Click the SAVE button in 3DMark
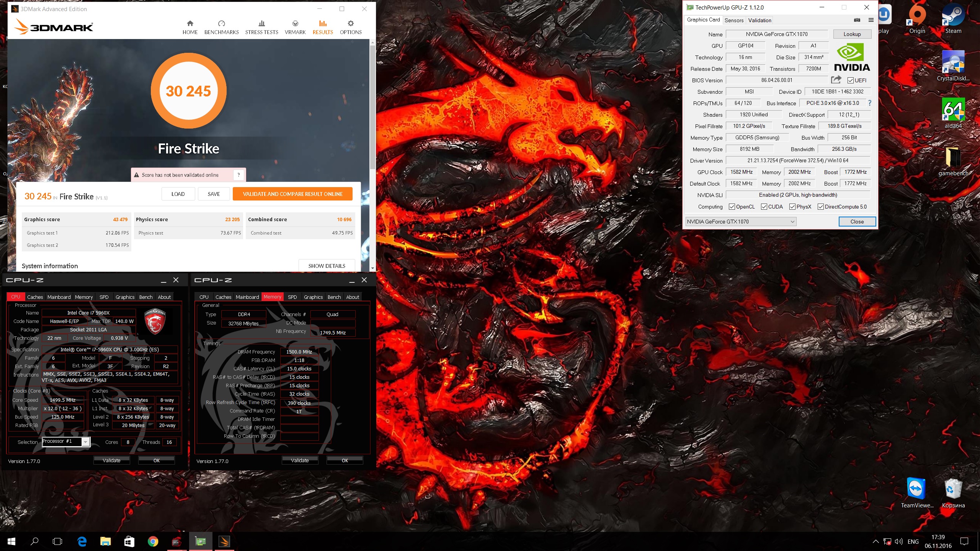This screenshot has width=980, height=551. (x=214, y=194)
